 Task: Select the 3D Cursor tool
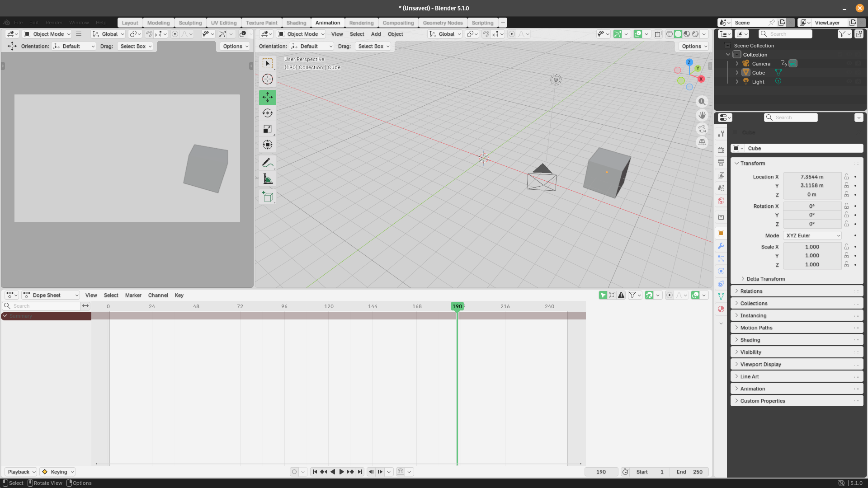pos(267,79)
